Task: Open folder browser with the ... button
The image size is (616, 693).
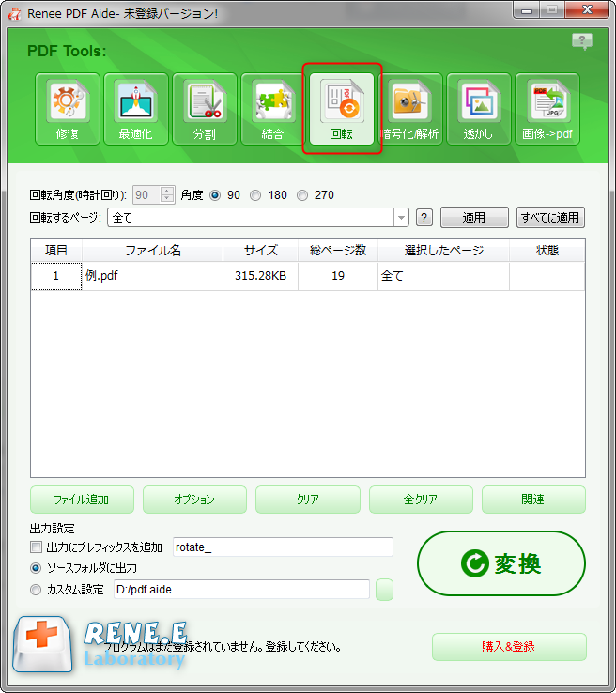Action: pos(384,590)
